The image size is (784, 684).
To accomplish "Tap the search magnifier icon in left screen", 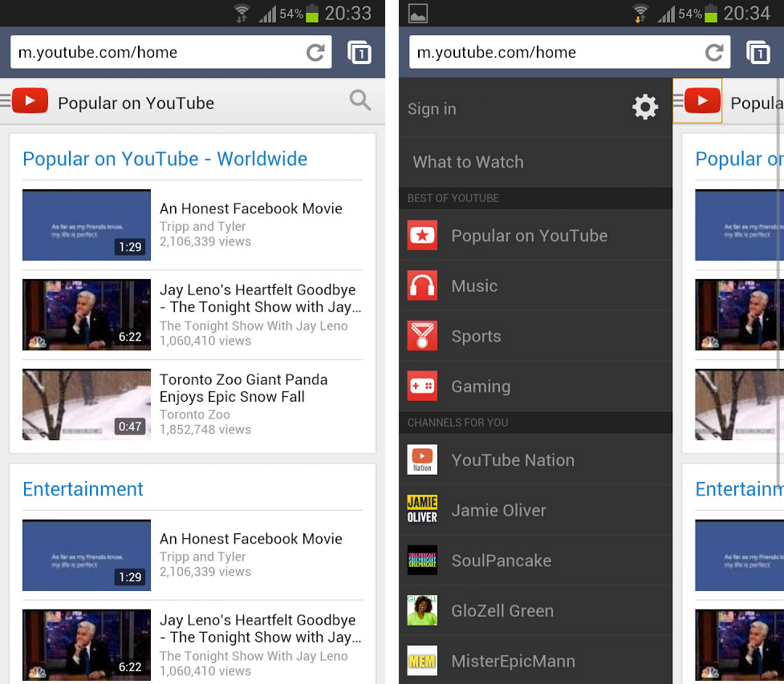I will tap(360, 100).
